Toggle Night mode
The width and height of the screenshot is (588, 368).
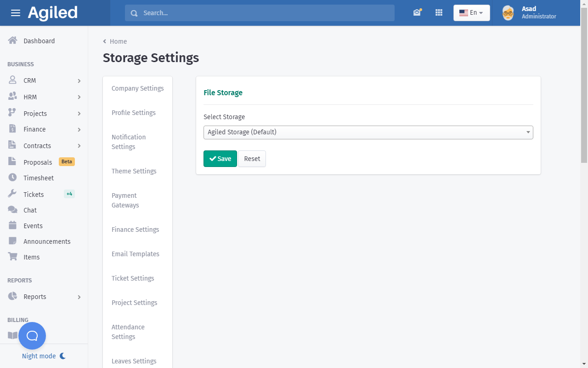click(44, 356)
